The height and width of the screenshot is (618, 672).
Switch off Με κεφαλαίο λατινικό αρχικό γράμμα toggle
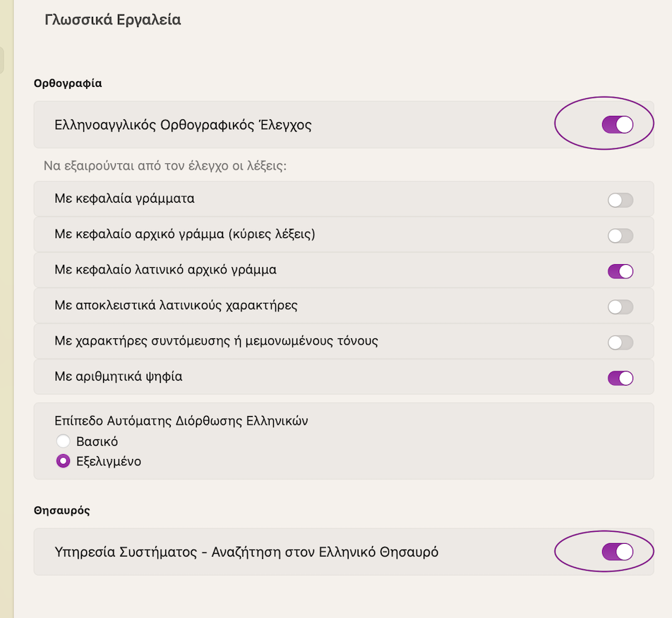620,271
